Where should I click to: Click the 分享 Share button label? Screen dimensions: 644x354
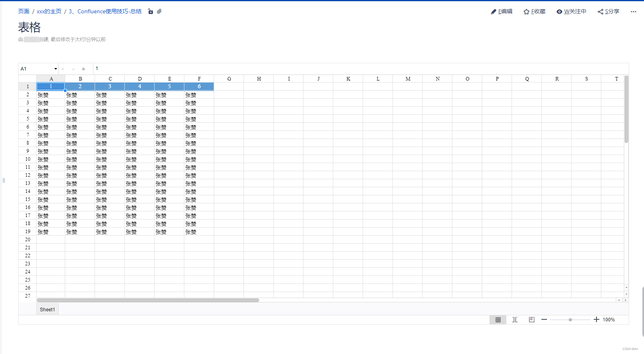[612, 12]
